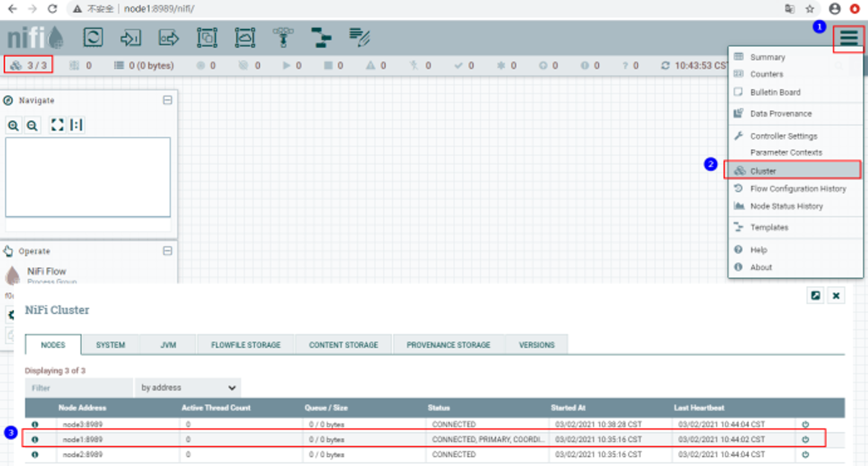Screen dimensions: 868x466
Task: Select the Output Port toolbar icon
Action: [x=168, y=38]
